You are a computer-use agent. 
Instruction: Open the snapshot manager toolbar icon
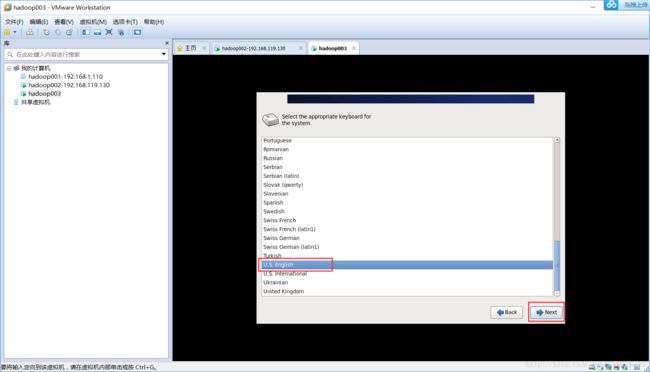[69, 32]
